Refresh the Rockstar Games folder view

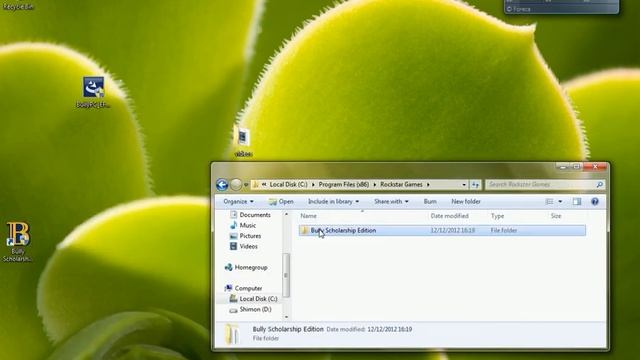click(x=476, y=185)
